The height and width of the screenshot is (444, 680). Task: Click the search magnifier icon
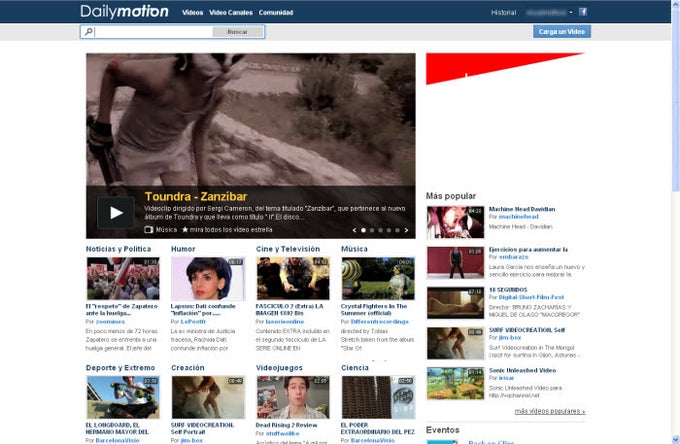click(x=88, y=32)
